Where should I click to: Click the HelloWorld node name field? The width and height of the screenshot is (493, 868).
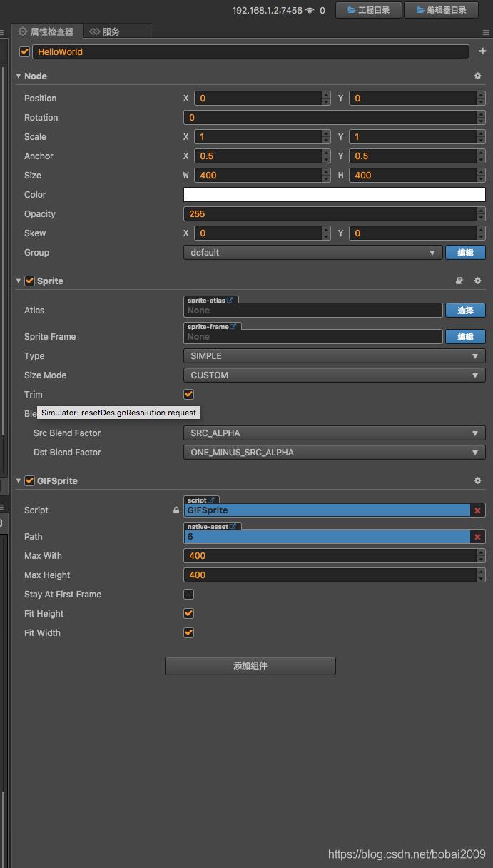pos(250,52)
